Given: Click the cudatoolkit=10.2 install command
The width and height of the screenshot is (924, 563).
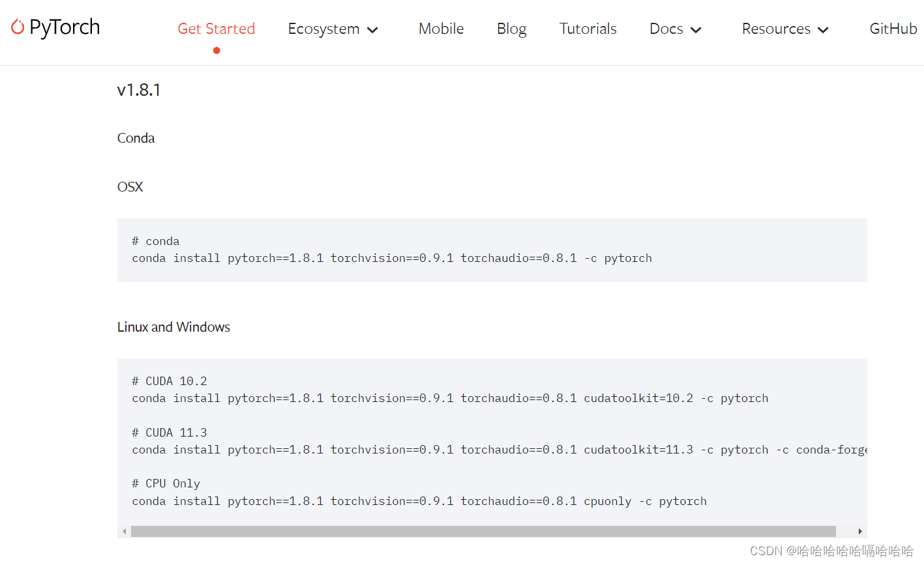Looking at the screenshot, I should (x=450, y=398).
